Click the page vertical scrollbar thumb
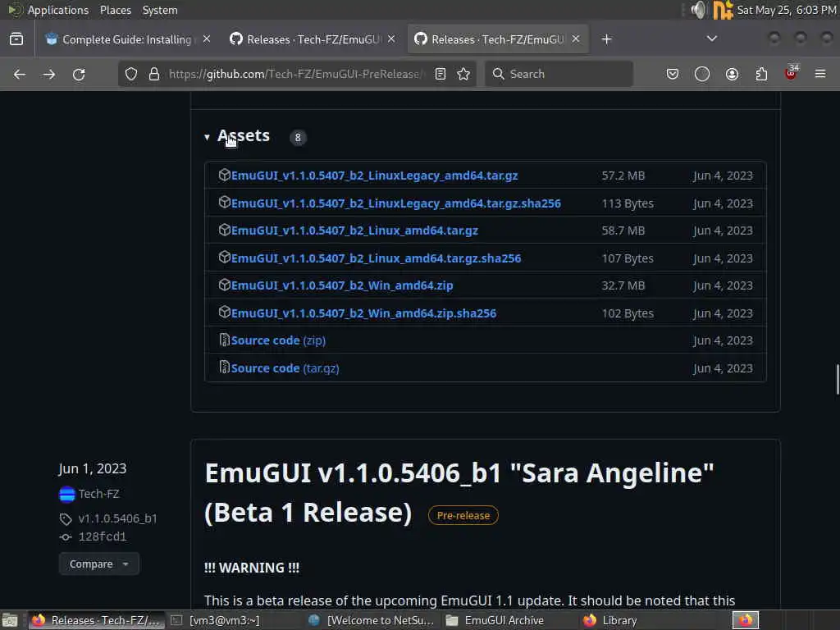This screenshot has width=840, height=630. 837,379
